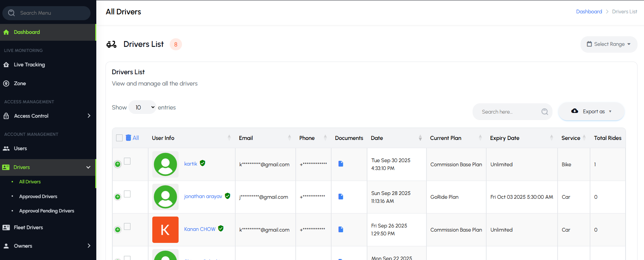Check the checkbox for kartik's row
644x260 pixels.
coord(127,161)
